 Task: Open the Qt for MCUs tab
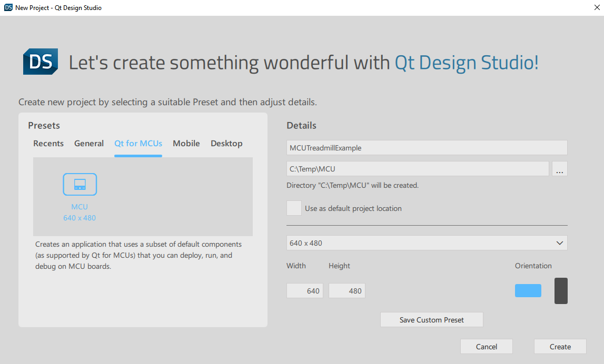point(138,143)
